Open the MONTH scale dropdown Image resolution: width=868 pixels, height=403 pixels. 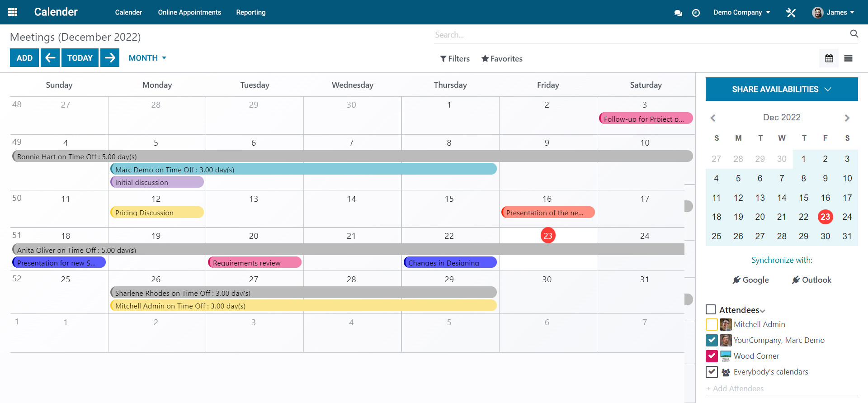click(147, 58)
